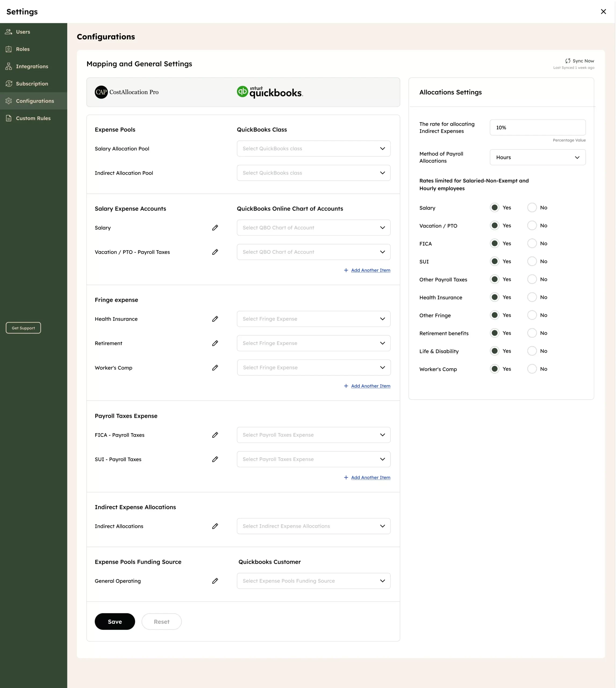
Task: Click the Sync Now refresh icon
Action: [x=568, y=61]
